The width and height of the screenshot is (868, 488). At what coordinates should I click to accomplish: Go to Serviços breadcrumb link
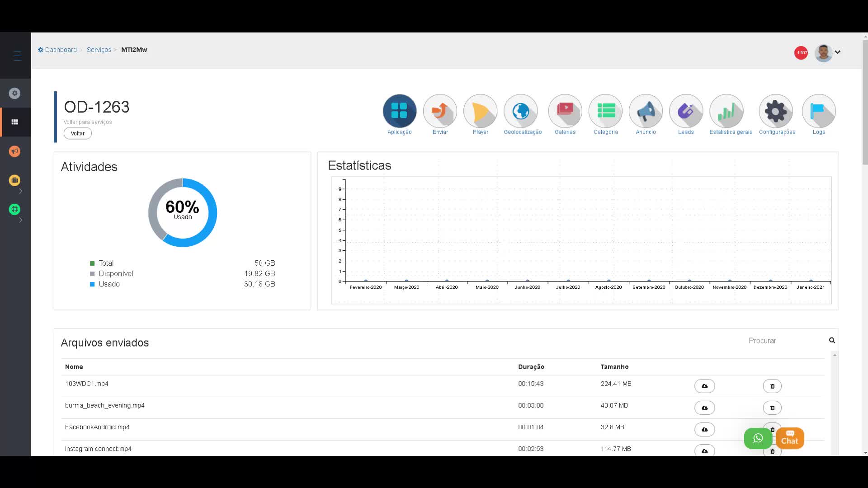tap(99, 50)
